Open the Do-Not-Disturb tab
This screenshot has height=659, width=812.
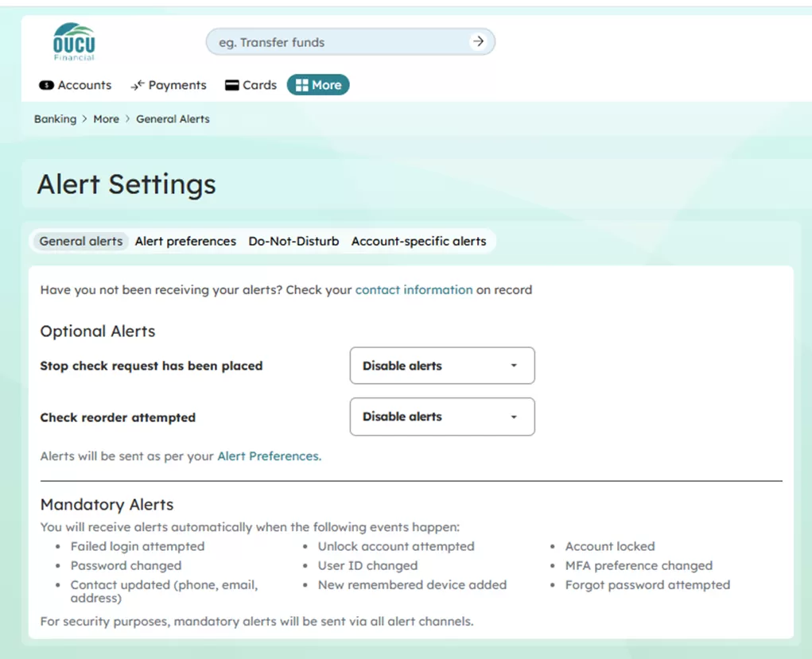tap(293, 241)
